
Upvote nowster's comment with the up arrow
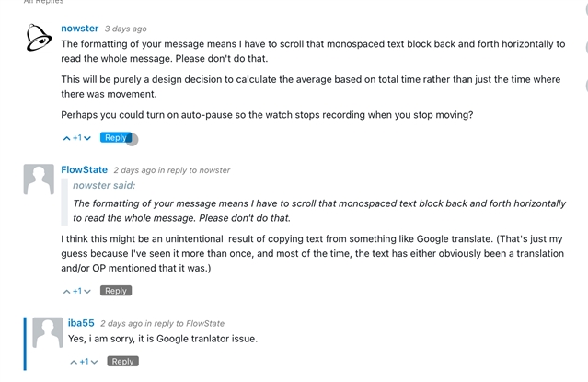click(x=67, y=138)
